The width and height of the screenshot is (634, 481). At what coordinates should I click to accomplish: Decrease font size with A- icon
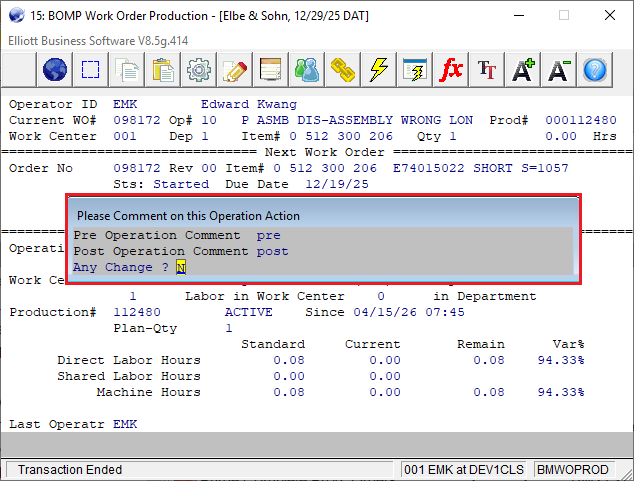tap(559, 70)
